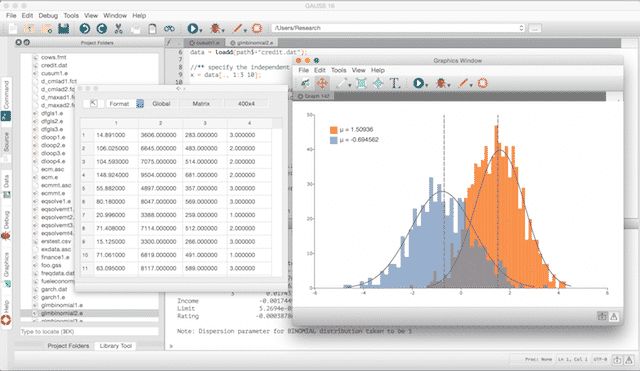Image resolution: width=640 pixels, height=371 pixels.
Task: Select the Text annotation tool in Graphics Window
Action: [394, 83]
